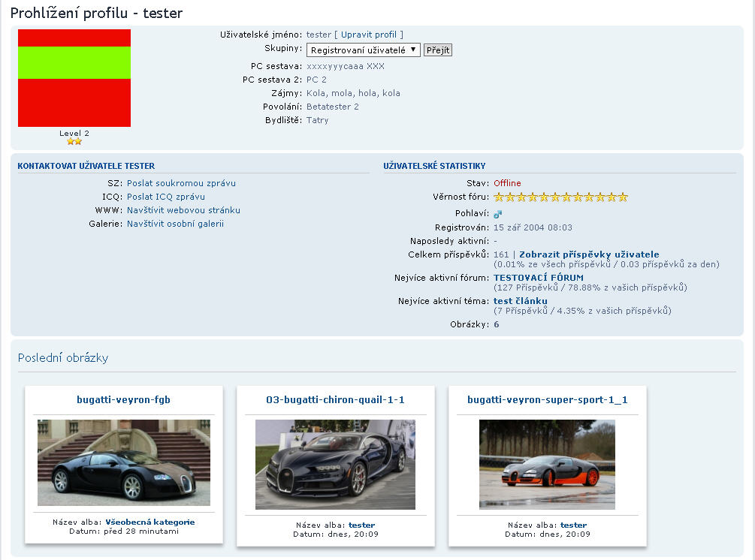Click the forum loyalty stars row

[x=560, y=197]
